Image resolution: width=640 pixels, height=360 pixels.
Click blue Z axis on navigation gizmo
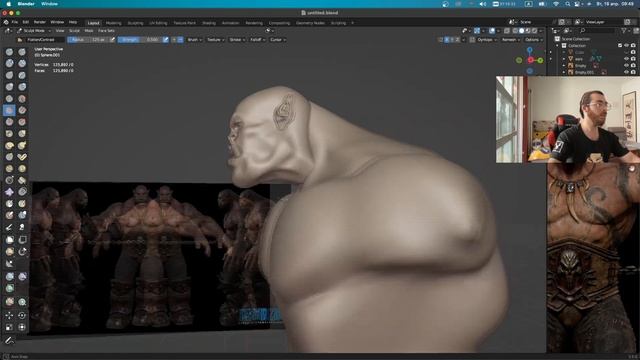coord(529,50)
